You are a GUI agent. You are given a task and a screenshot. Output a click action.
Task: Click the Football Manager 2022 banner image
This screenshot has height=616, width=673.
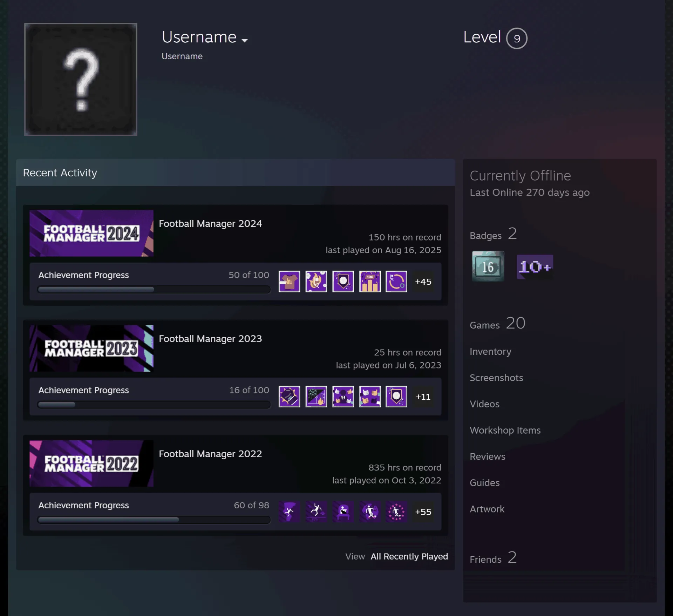click(x=91, y=463)
